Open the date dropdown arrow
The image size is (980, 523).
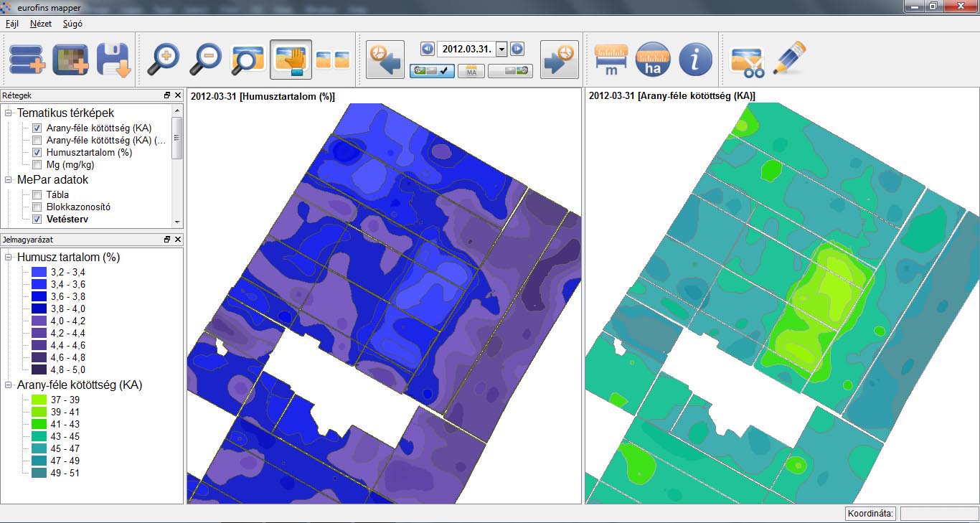[501, 50]
